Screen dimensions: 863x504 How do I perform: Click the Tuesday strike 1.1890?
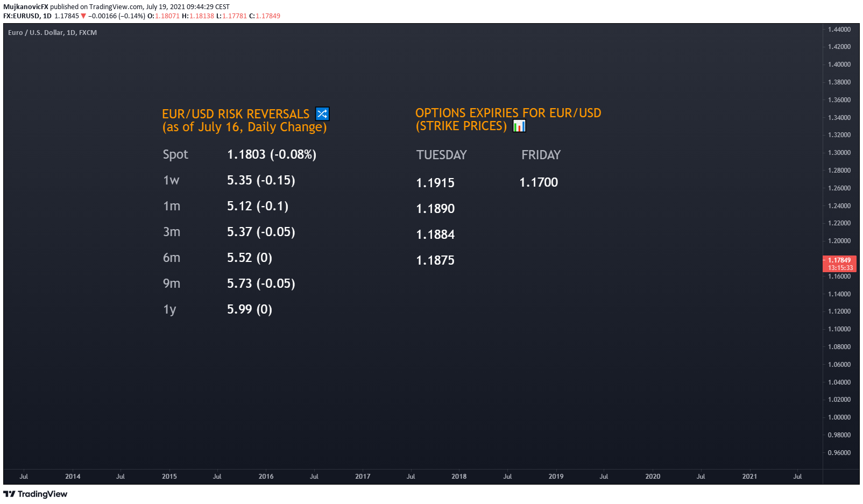click(x=435, y=209)
